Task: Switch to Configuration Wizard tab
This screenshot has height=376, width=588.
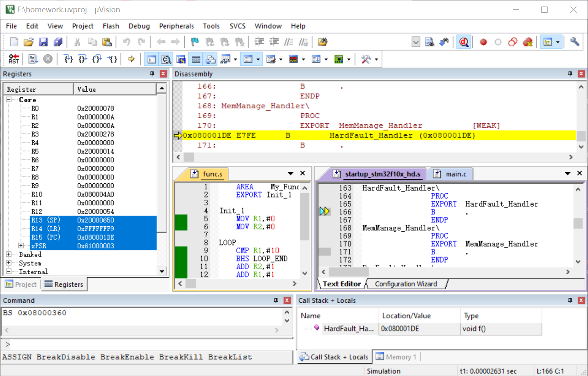Action: click(406, 284)
